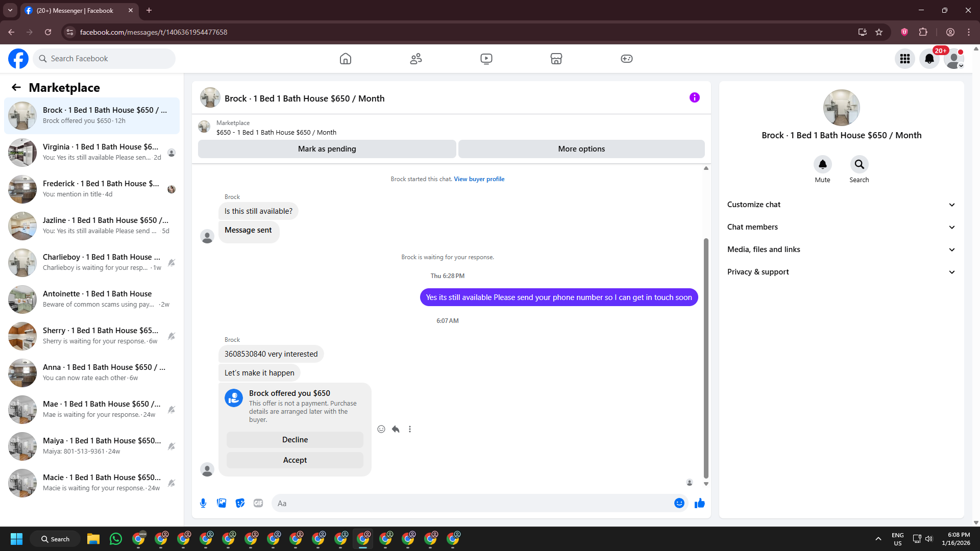Mute the conversation with Brock
This screenshot has width=980, height=551.
pyautogui.click(x=822, y=164)
